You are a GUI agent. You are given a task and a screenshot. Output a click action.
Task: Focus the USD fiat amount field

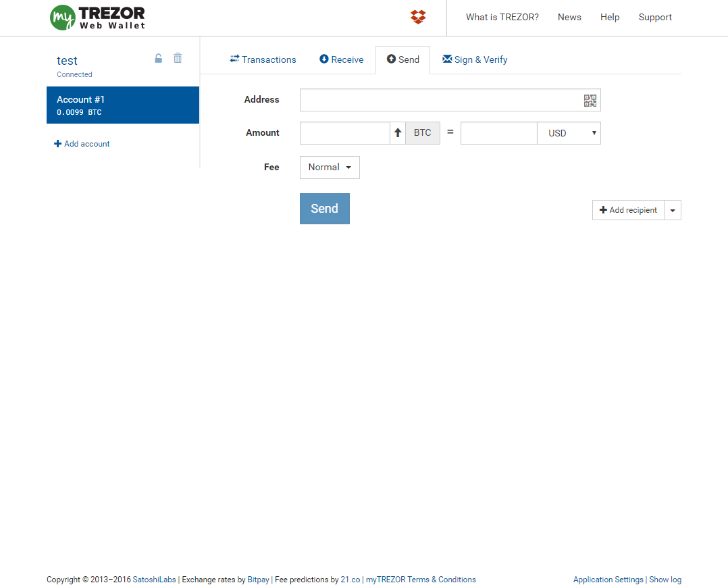click(x=499, y=133)
